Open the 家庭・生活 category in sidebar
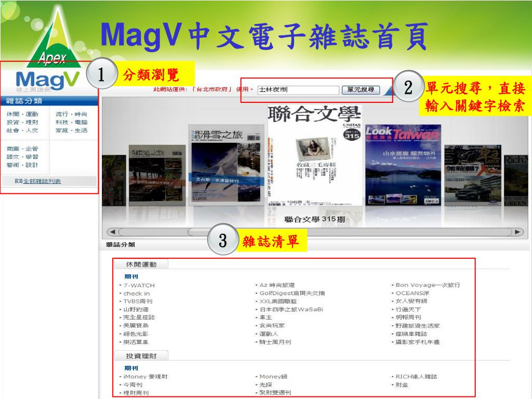This screenshot has height=399, width=532. [x=72, y=130]
